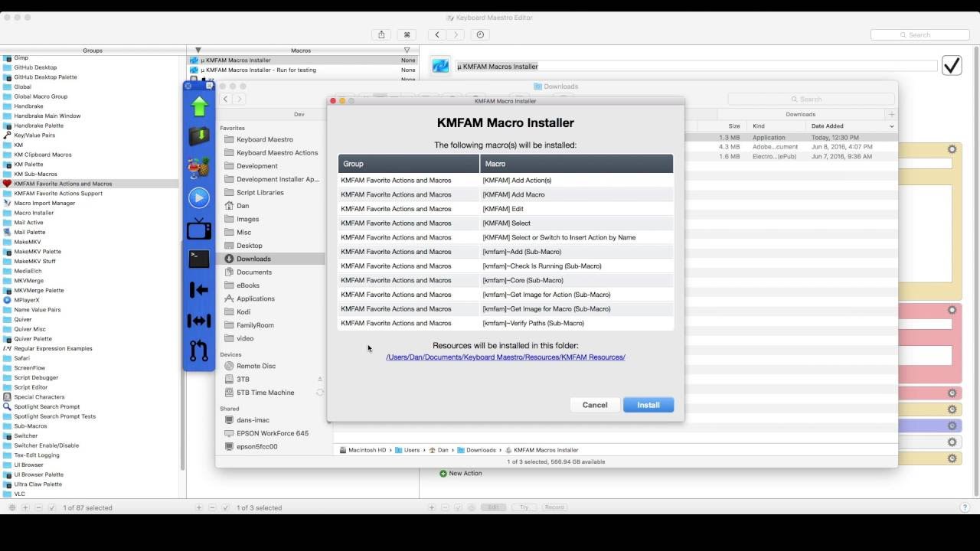Click the git branch palette icon
980x551 pixels.
click(x=199, y=350)
